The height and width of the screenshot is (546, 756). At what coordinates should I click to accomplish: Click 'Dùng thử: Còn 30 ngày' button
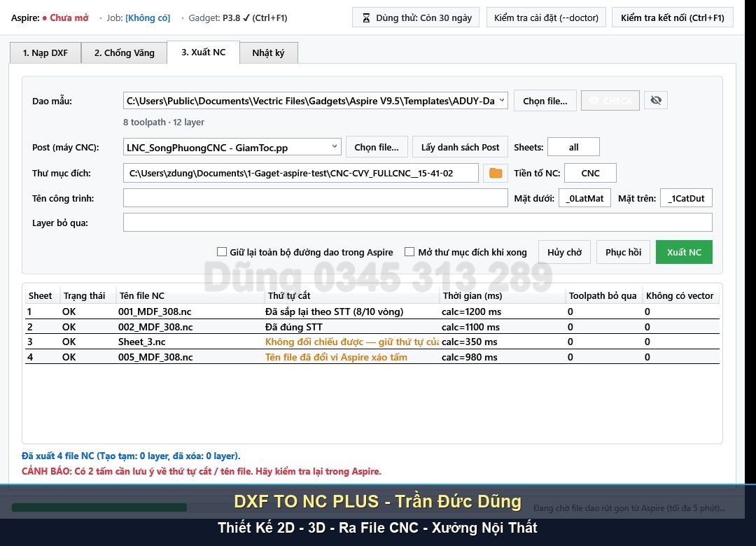pos(416,17)
